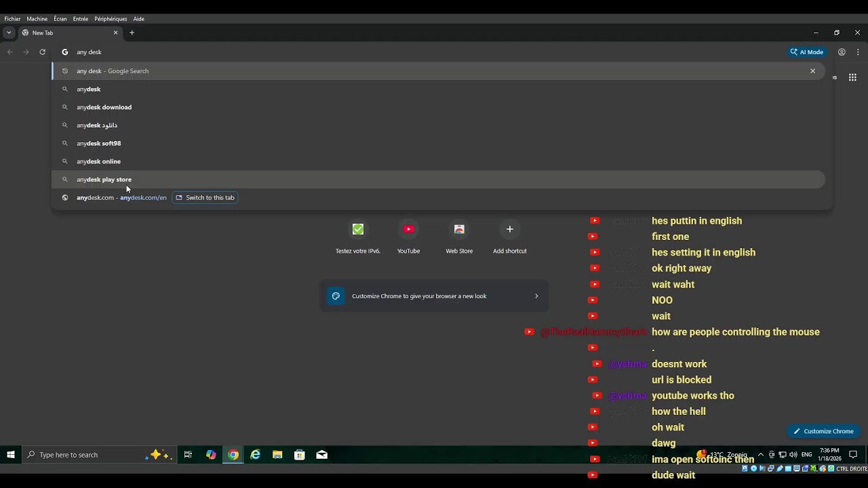The image size is (868, 488).
Task: Open Chrome's three-dot menu
Action: [x=858, y=52]
